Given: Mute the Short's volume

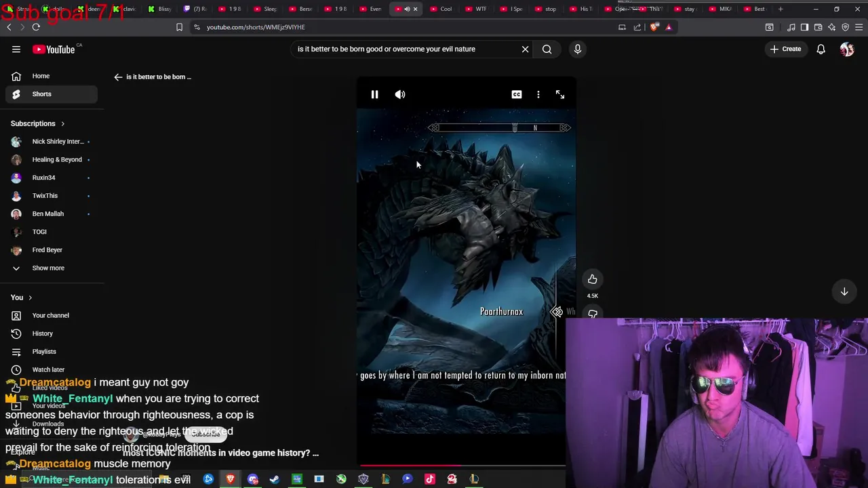Looking at the screenshot, I should [x=400, y=94].
